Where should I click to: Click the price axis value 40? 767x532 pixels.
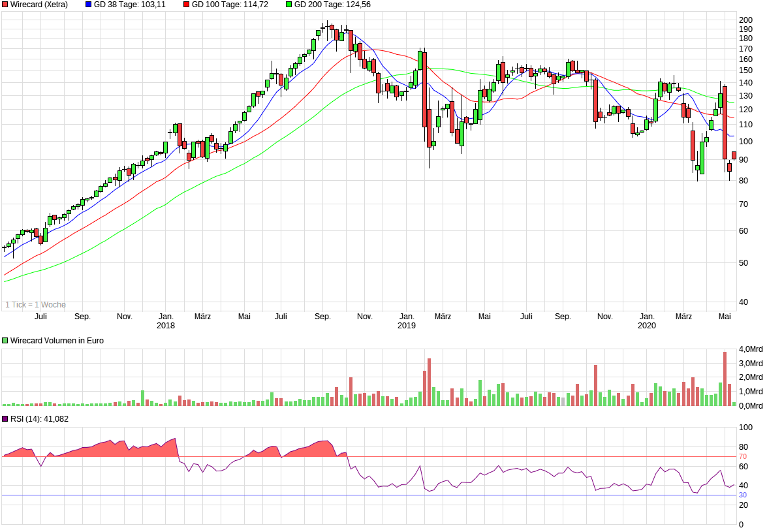tap(743, 302)
